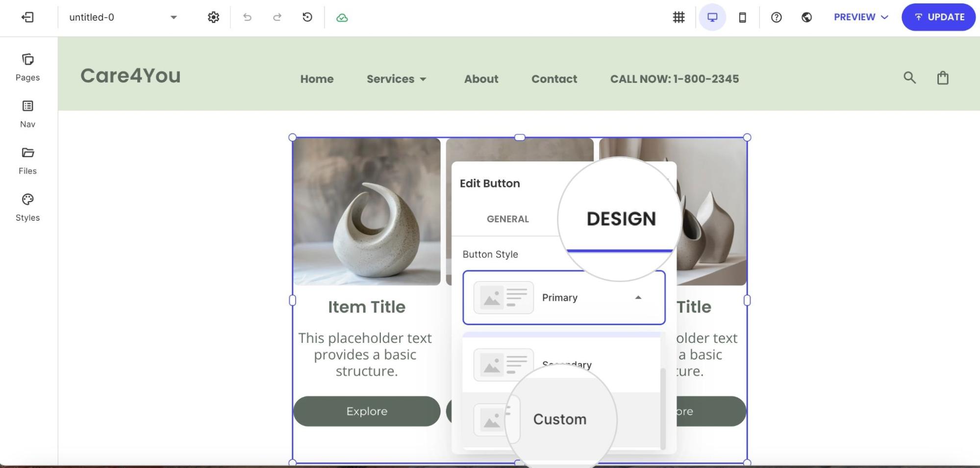The width and height of the screenshot is (980, 468).
Task: Select the first Item Title heading
Action: coord(367,307)
